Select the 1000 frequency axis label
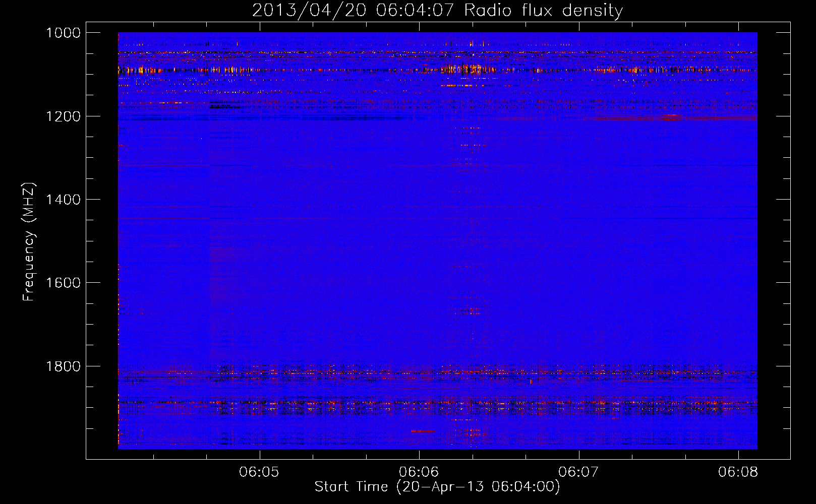816x504 pixels. point(63,33)
